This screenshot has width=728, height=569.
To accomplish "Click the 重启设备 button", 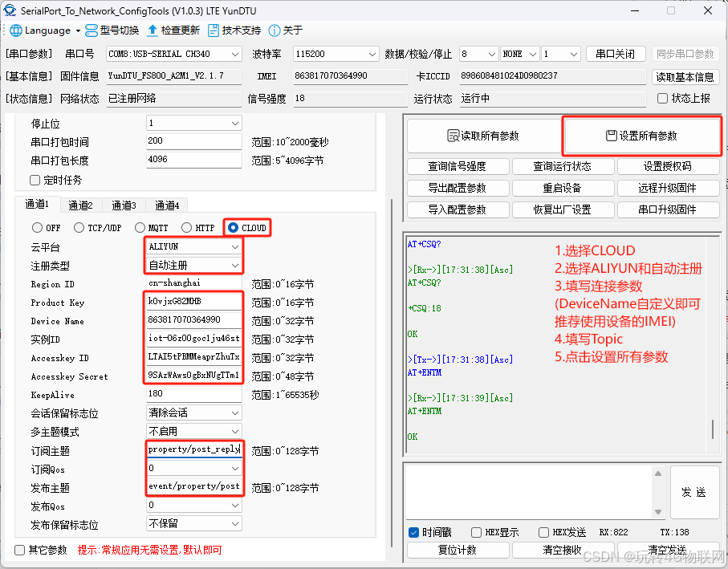I will coord(562,188).
